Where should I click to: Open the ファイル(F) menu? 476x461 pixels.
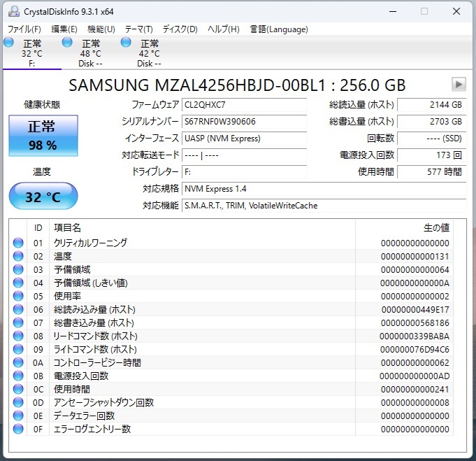24,29
